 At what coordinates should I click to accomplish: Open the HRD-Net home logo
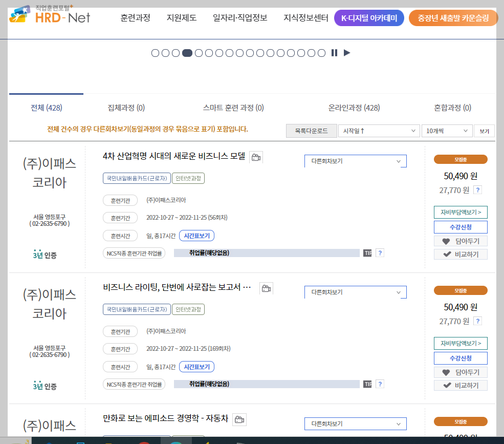coord(50,14)
